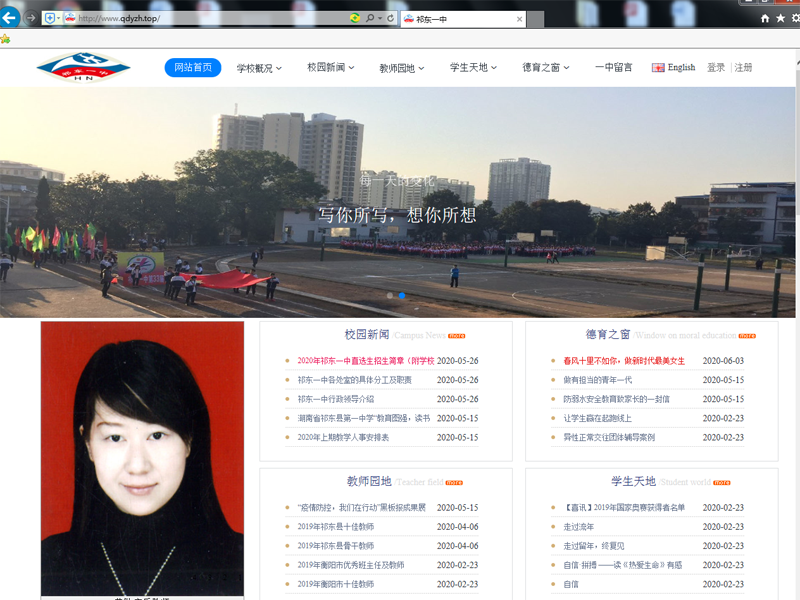
Task: Open browser tools gear icon
Action: coord(795,18)
